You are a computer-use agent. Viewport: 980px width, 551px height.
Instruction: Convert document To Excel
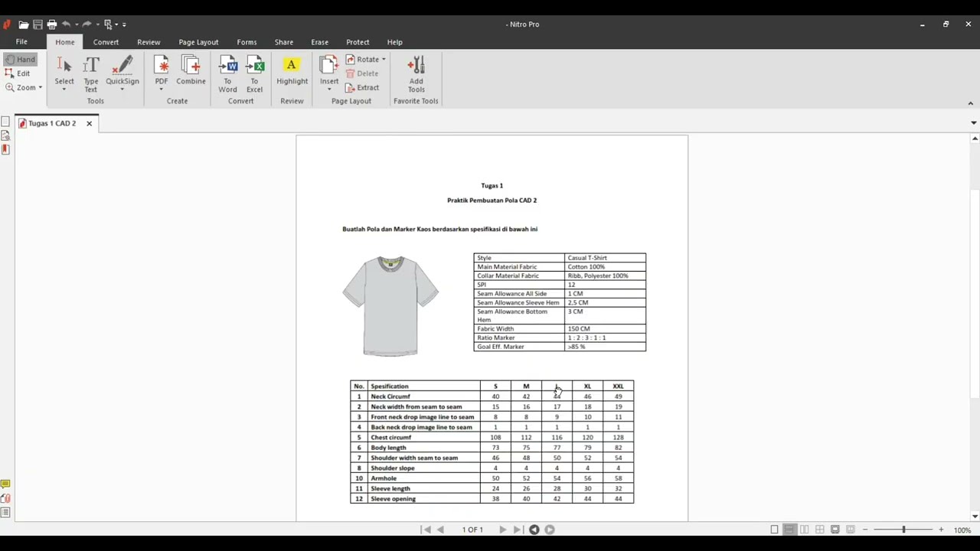[x=254, y=74]
